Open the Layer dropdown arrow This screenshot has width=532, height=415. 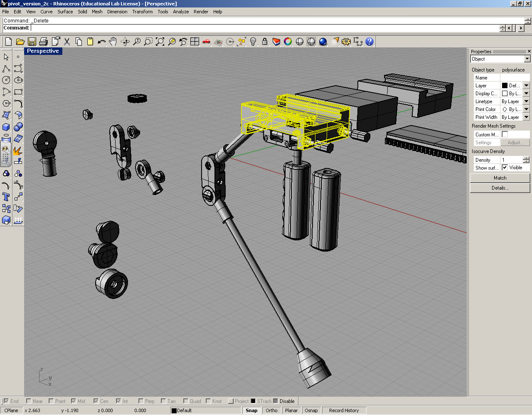[527, 86]
